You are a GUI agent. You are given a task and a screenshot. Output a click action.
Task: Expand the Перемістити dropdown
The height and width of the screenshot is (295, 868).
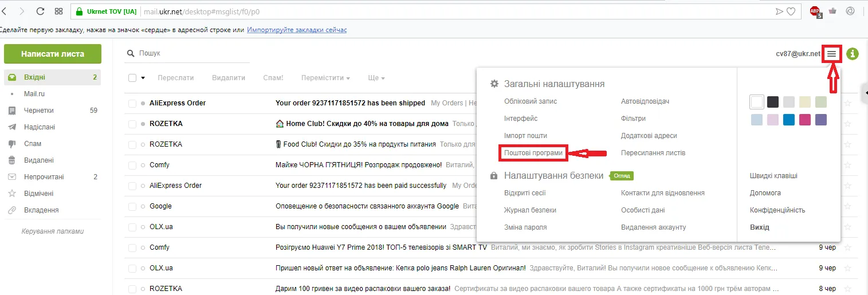(x=325, y=78)
